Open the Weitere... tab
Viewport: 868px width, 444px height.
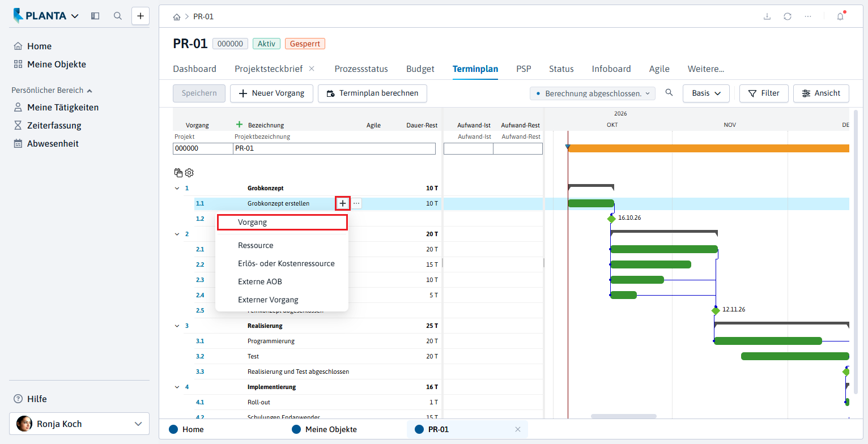(x=706, y=69)
